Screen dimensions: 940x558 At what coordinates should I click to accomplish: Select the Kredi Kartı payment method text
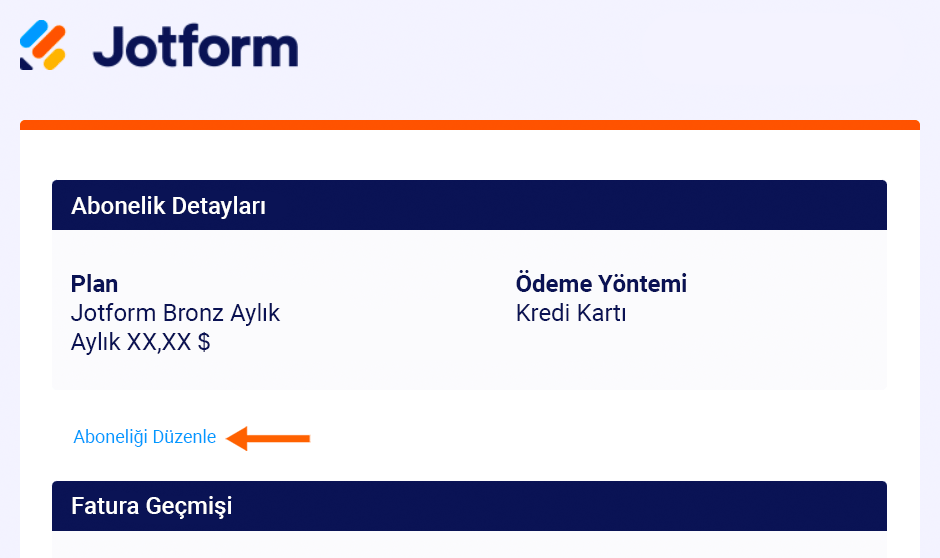(x=571, y=313)
